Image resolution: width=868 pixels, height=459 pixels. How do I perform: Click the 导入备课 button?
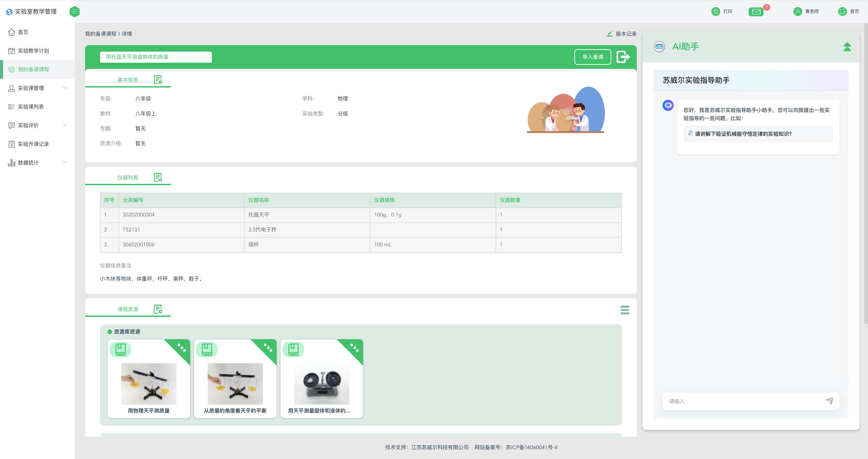point(592,57)
